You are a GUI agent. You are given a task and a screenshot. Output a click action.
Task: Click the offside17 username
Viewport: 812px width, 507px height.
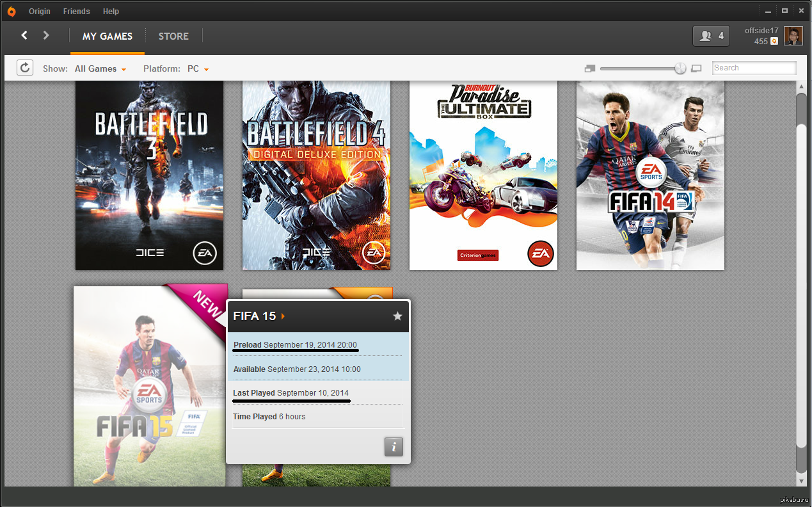[761, 31]
